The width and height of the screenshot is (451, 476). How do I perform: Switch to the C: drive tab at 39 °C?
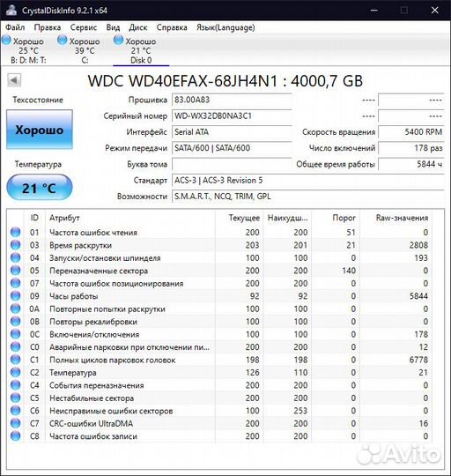[85, 50]
